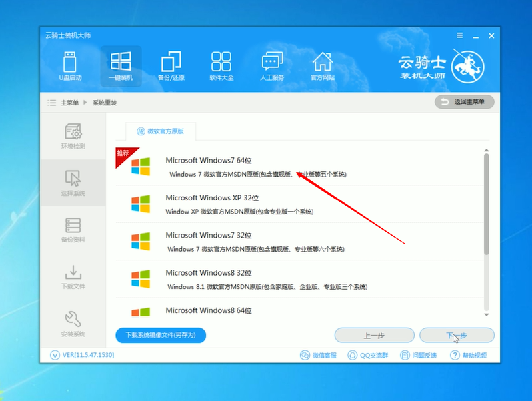
Task: Select the 下载文件 sidebar step
Action: click(73, 277)
